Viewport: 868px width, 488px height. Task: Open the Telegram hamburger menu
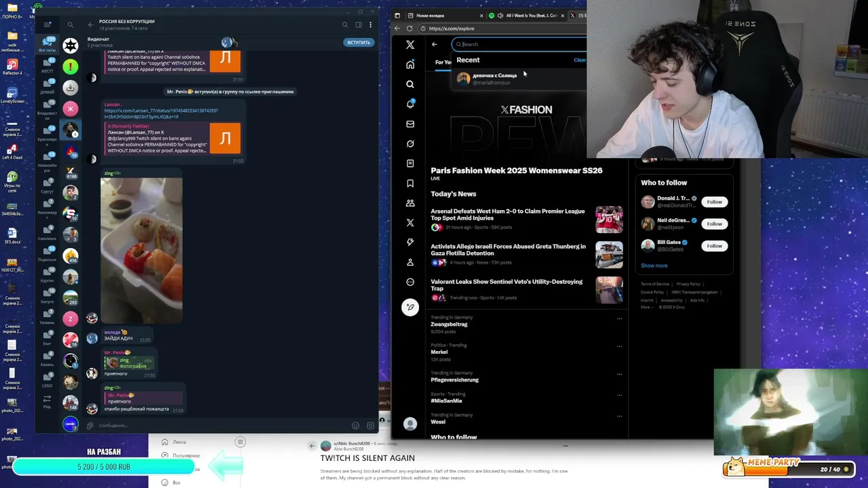pos(47,24)
